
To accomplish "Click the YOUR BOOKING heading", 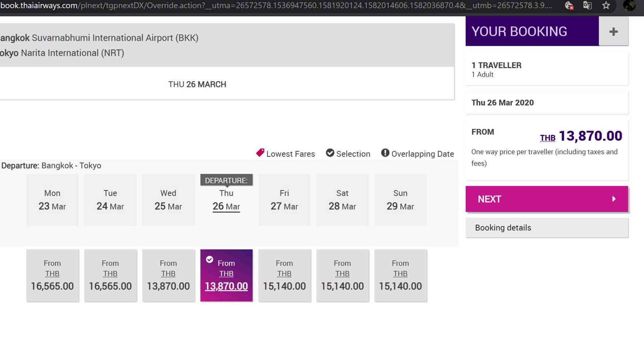I will tap(519, 31).
